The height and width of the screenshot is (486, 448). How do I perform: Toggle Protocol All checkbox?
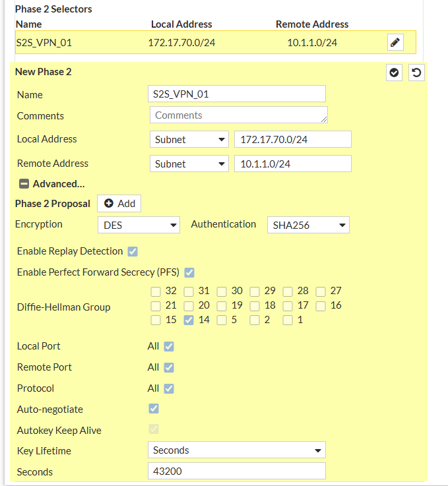(169, 388)
